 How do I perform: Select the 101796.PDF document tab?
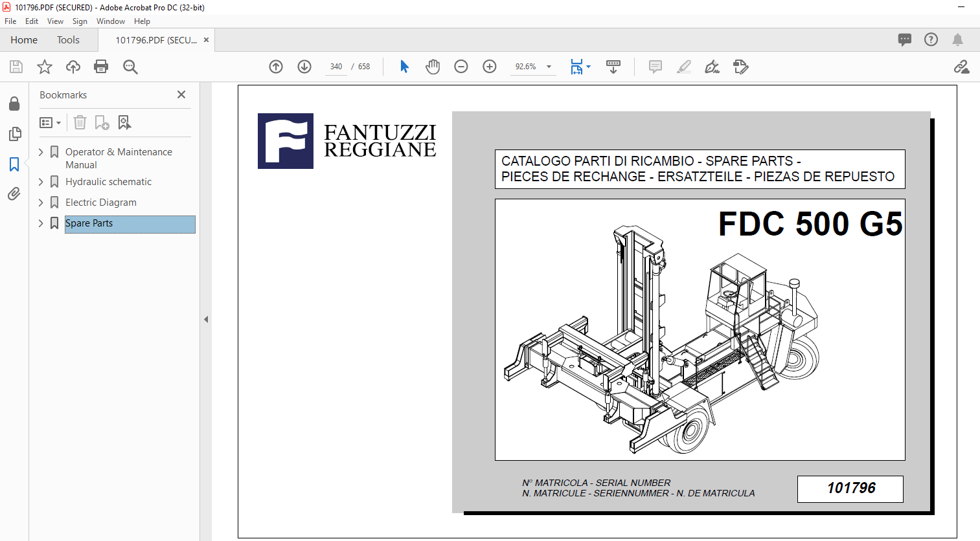point(156,40)
